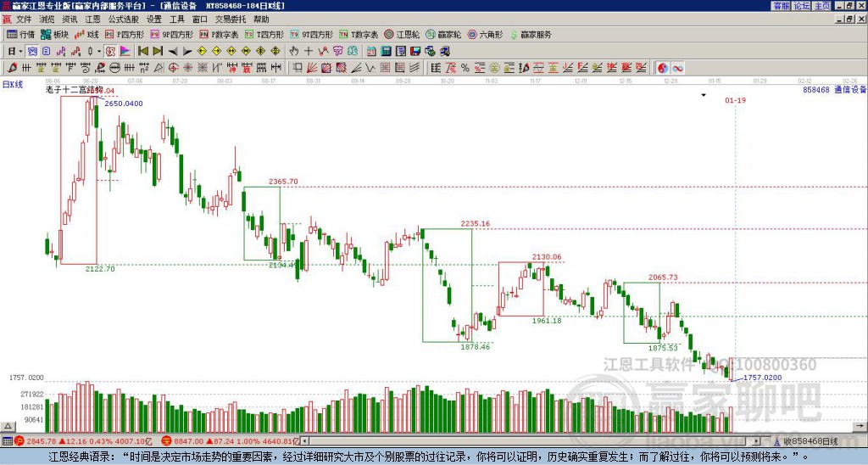The height and width of the screenshot is (465, 868).
Task: Click the 1878.46 low price label
Action: tap(476, 347)
